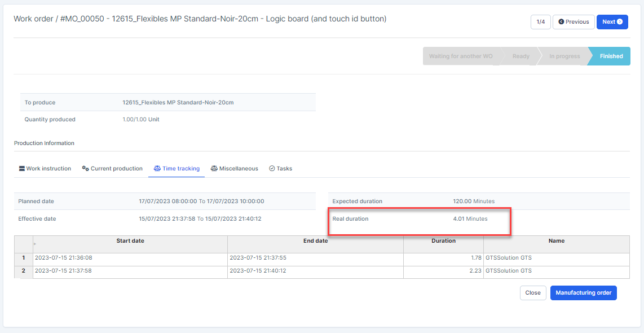
Task: Click the left arrow icon in Previous
Action: point(561,22)
